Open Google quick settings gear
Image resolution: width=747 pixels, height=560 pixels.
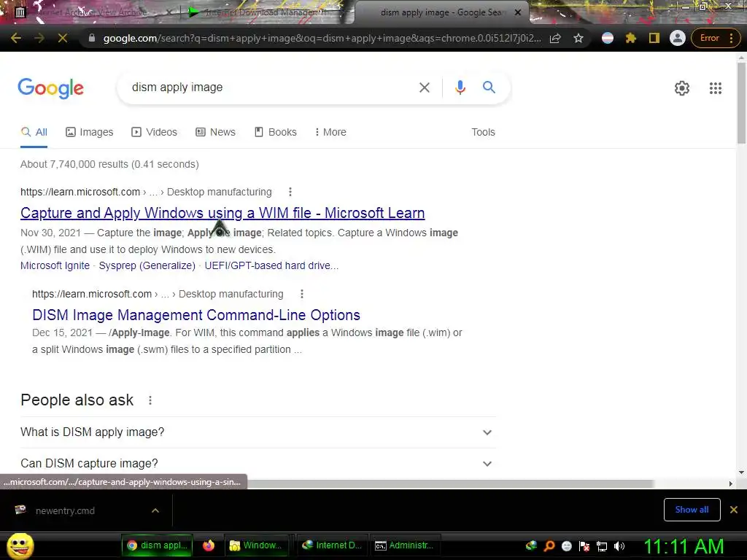[x=682, y=88]
